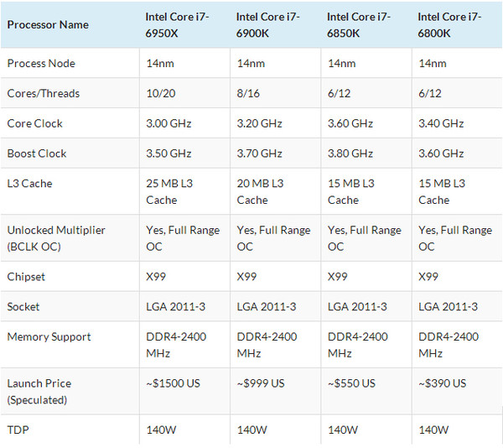
Task: Click the '3.50 GHz' boost clock value
Action: tap(169, 154)
